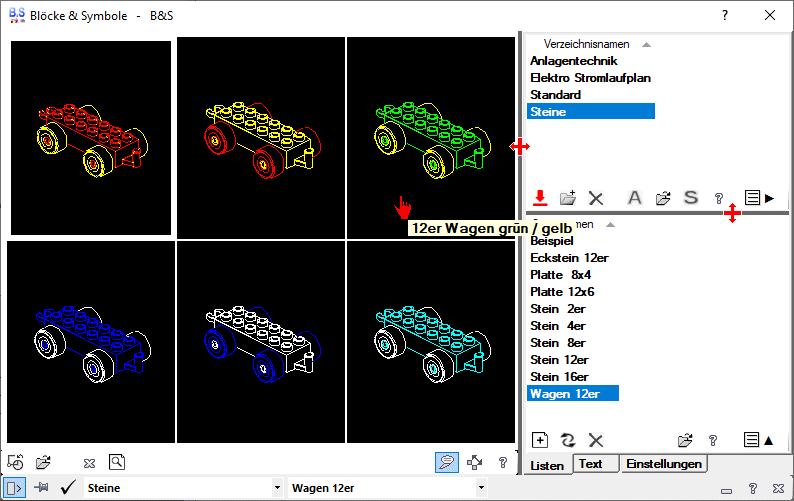The width and height of the screenshot is (794, 501).
Task: Click the 'A' icon in directory toolbar
Action: (x=634, y=198)
